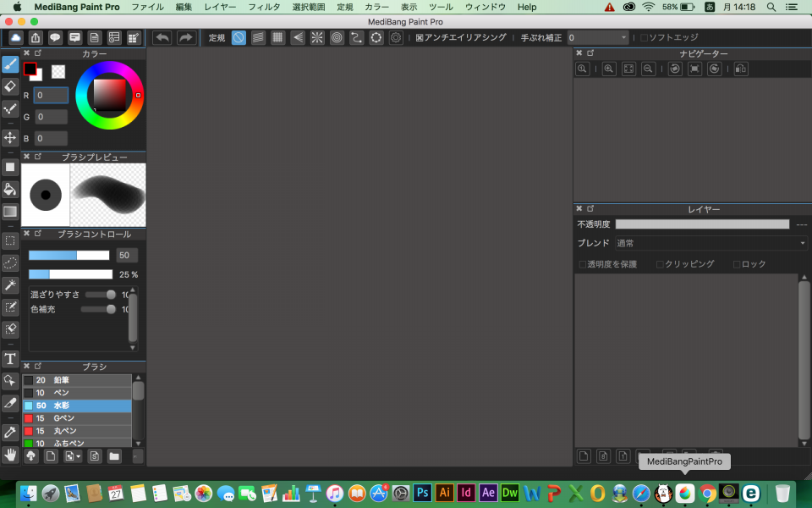Click the zoom out icon in Navigator
The image size is (812, 508).
tap(648, 69)
